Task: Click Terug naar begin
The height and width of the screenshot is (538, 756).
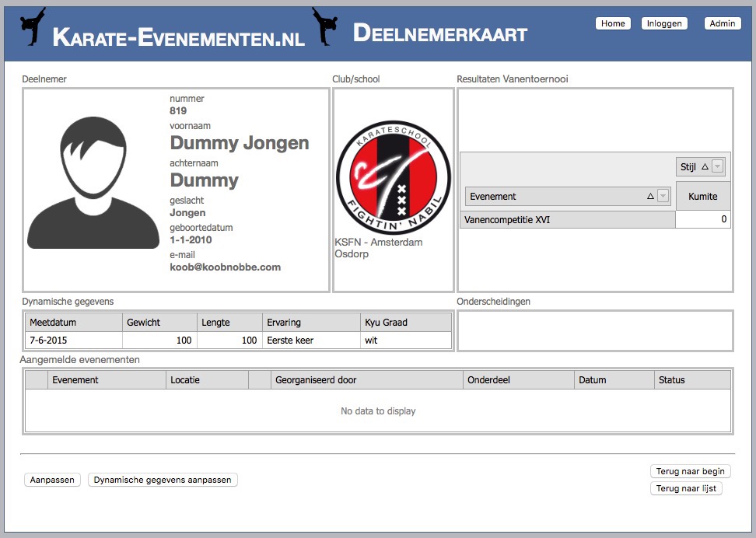Action: (690, 471)
